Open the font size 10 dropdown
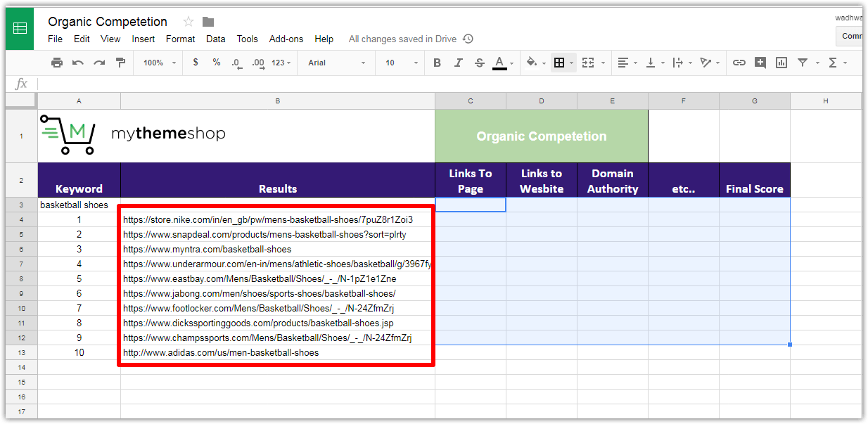The image size is (868, 424). [402, 63]
